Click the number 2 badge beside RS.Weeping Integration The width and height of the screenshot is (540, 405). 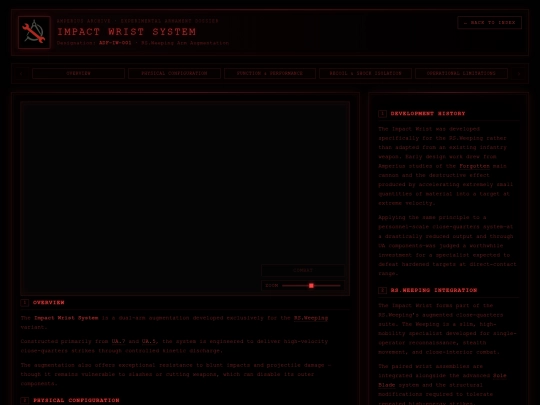coord(382,290)
